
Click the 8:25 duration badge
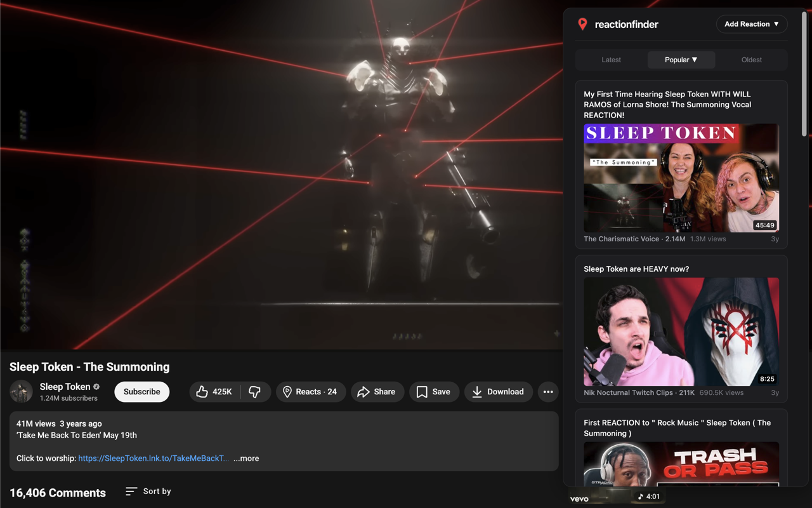click(767, 379)
